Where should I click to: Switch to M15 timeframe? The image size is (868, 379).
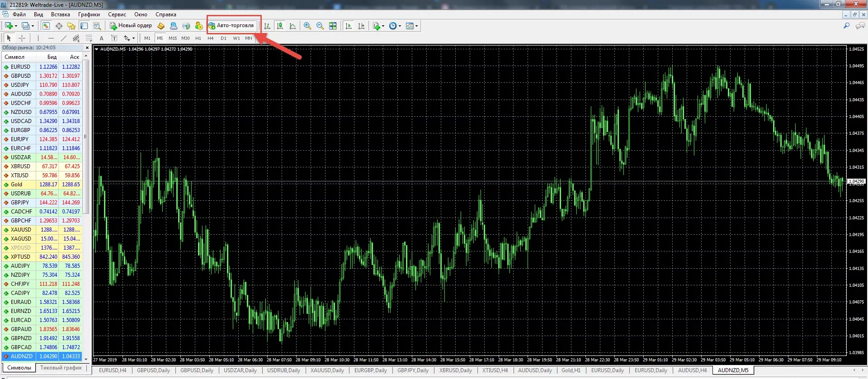click(173, 38)
